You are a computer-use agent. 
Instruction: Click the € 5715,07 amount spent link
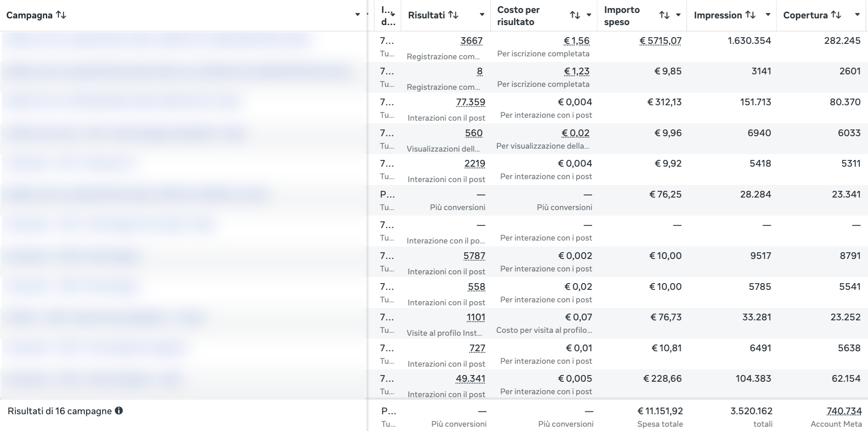(x=660, y=41)
